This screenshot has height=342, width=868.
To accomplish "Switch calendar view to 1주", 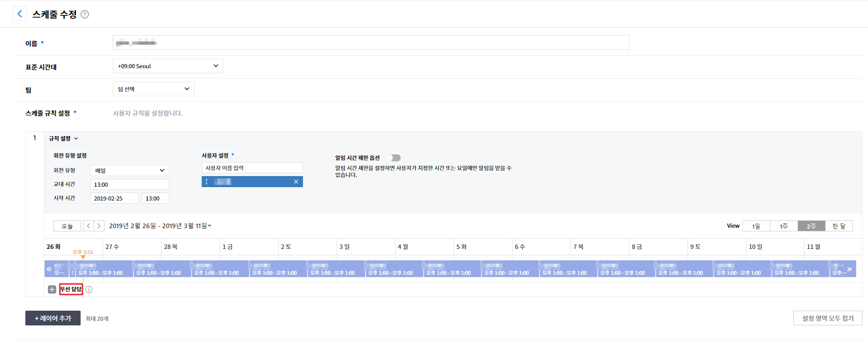I will coord(783,226).
